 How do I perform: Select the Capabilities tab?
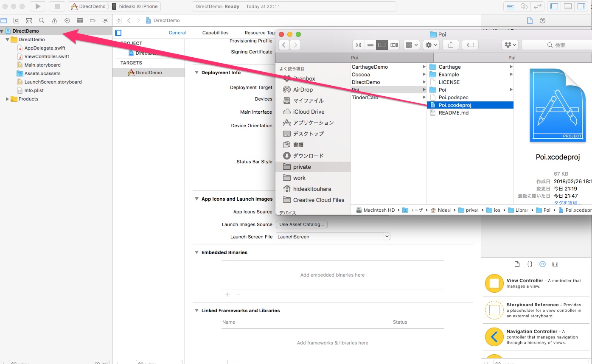pyautogui.click(x=216, y=33)
